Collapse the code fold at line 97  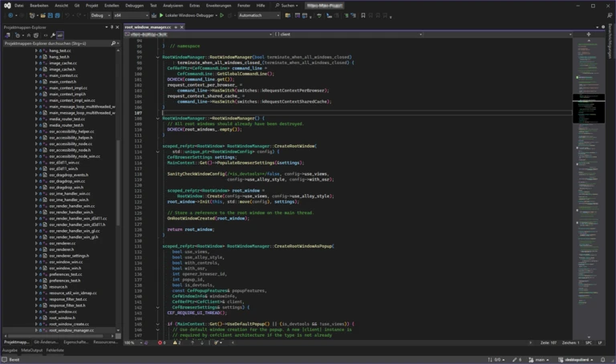tap(157, 57)
